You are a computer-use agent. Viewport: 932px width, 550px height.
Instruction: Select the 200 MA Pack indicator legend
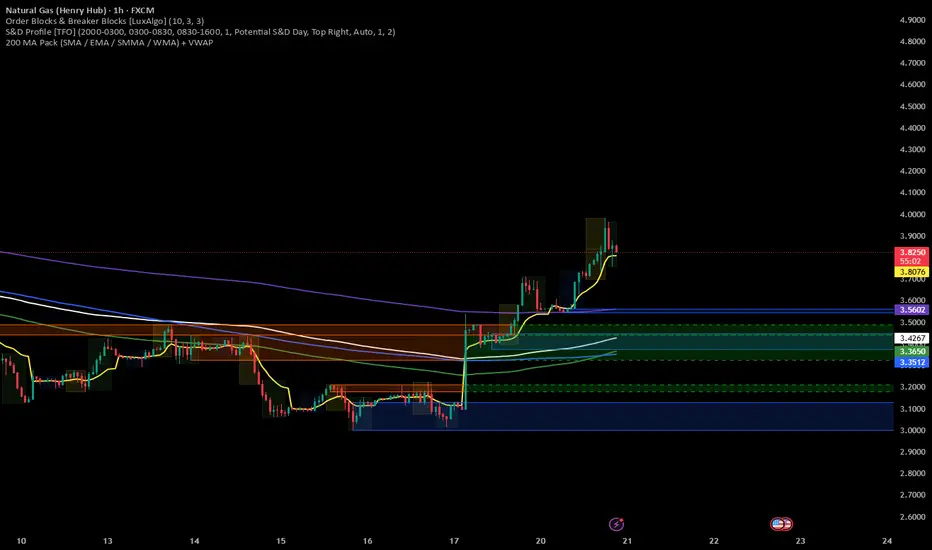pos(109,42)
